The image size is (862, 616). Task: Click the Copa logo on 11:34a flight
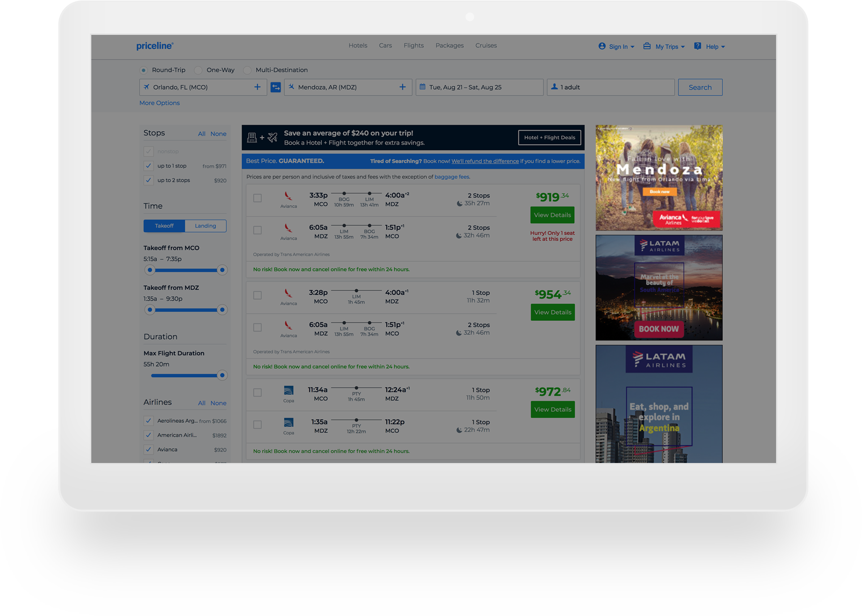pos(289,390)
